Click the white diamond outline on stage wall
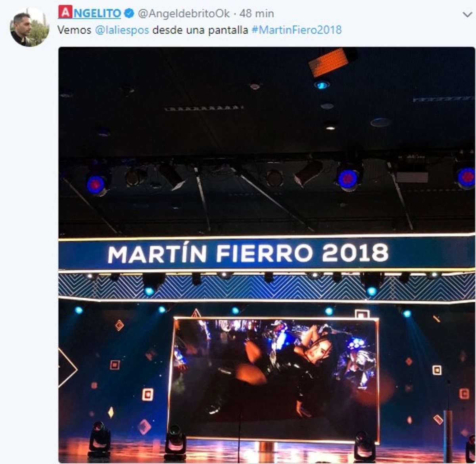This screenshot has width=476, height=464. point(67,367)
